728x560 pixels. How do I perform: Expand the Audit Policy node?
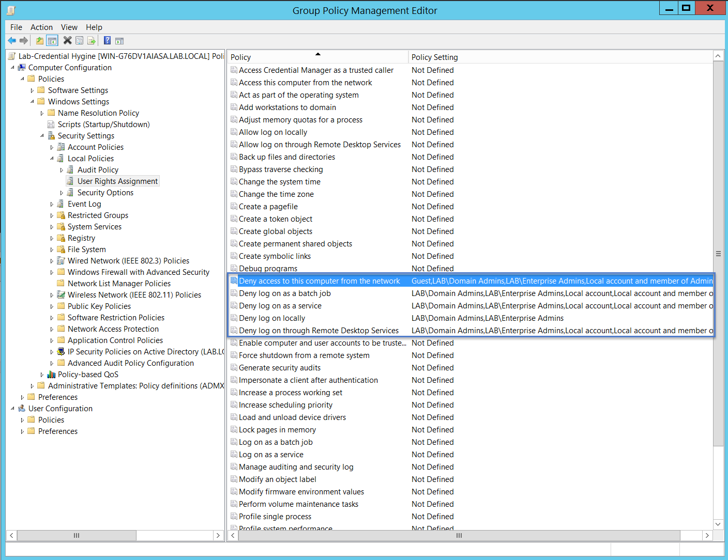click(x=62, y=170)
